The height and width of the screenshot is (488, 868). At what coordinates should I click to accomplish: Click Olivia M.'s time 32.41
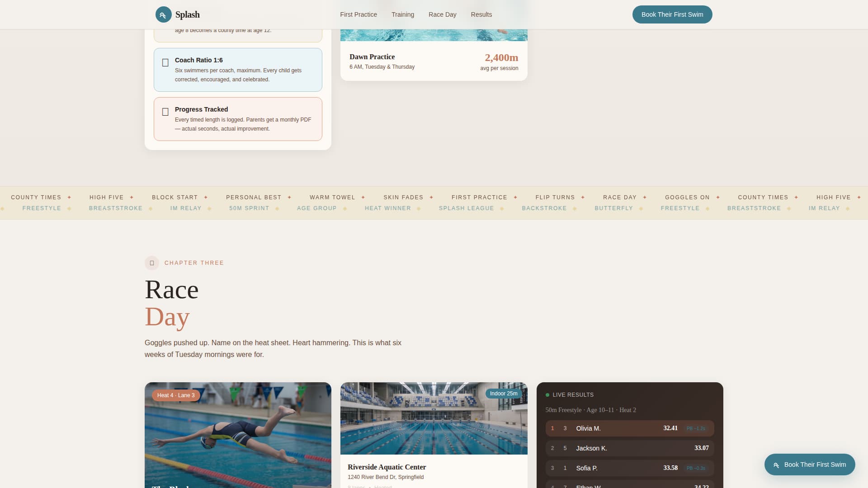pyautogui.click(x=670, y=428)
